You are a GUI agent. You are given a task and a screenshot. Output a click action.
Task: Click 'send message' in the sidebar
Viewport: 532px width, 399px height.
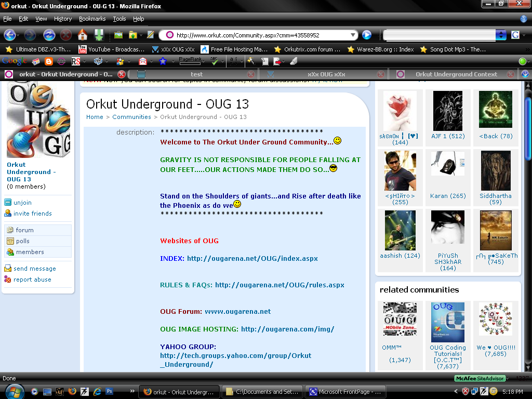pyautogui.click(x=35, y=269)
